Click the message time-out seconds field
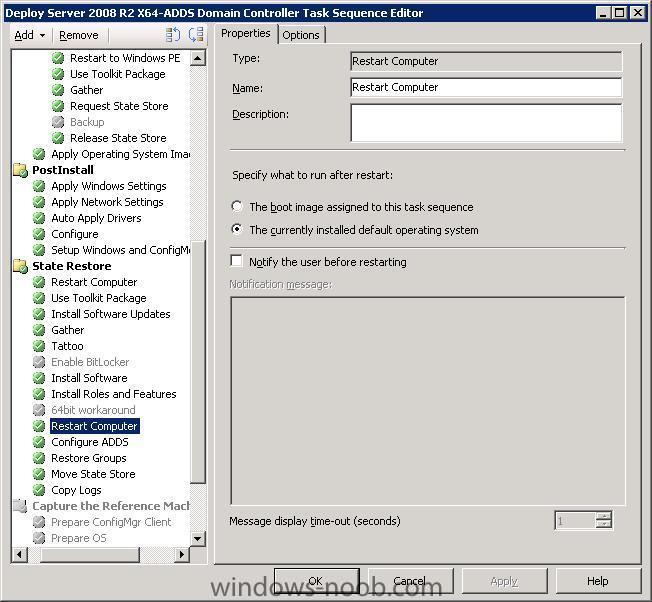 click(575, 521)
